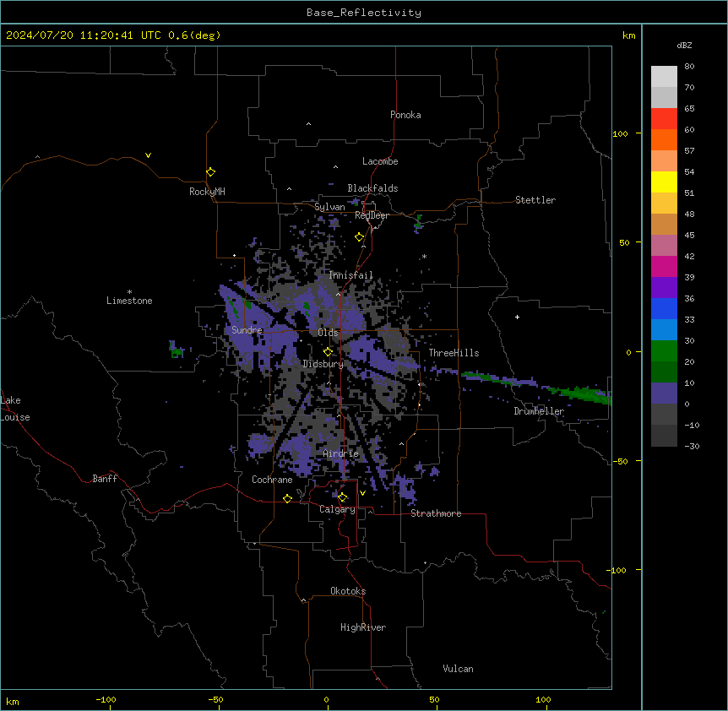Click the Drumheller label
728x711 pixels.
tap(539, 411)
